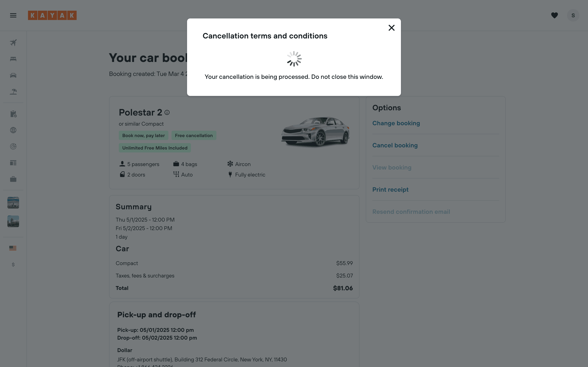This screenshot has height=367, width=588.
Task: Select the United States flag region
Action: pyautogui.click(x=13, y=248)
